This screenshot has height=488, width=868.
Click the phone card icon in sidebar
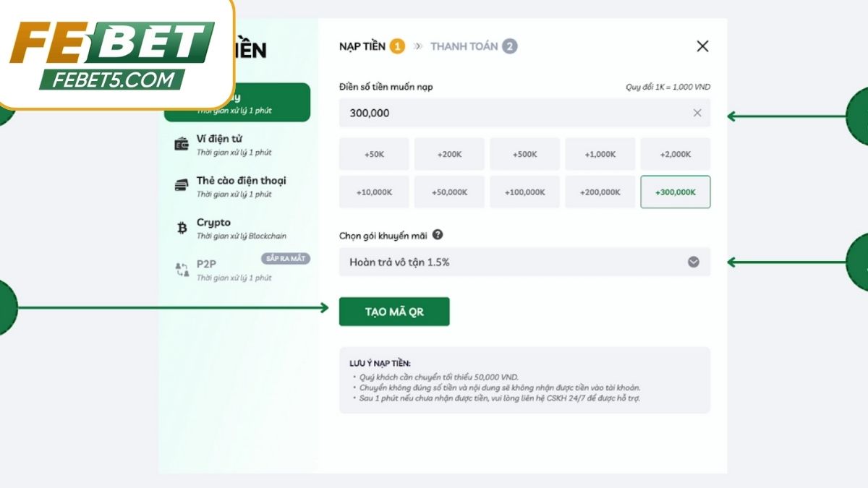click(181, 186)
